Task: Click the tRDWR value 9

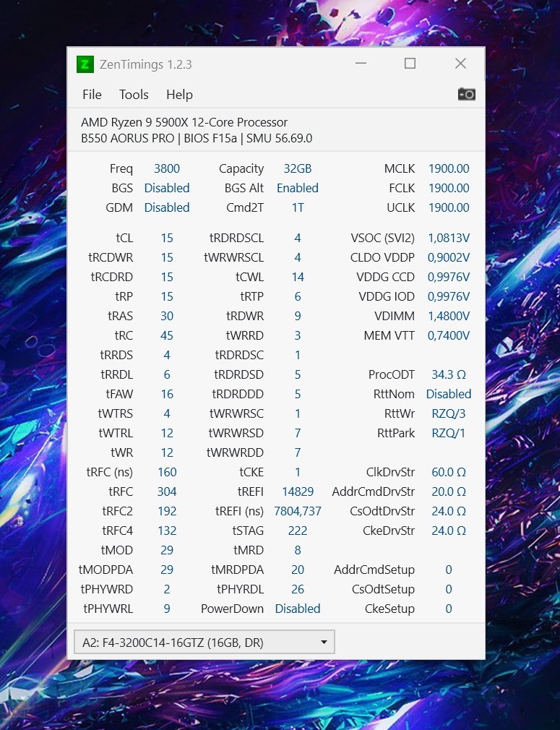Action: (x=298, y=316)
